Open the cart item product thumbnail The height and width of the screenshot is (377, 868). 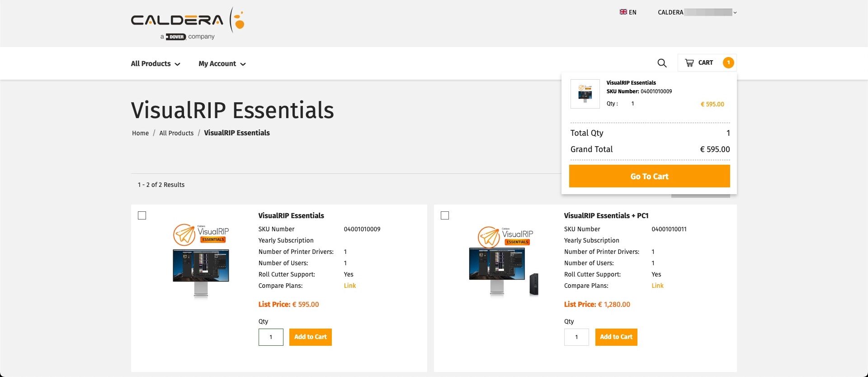coord(585,94)
